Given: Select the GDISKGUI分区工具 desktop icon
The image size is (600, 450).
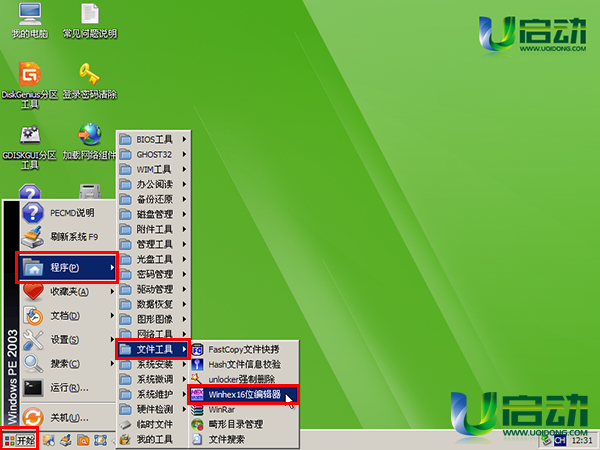Looking at the screenshot, I should coord(29,147).
